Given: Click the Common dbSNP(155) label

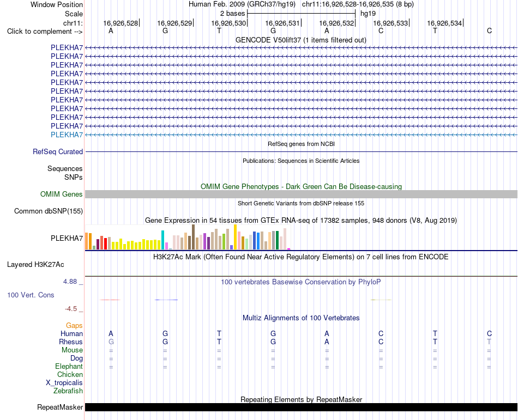Looking at the screenshot, I should pyautogui.click(x=49, y=211).
